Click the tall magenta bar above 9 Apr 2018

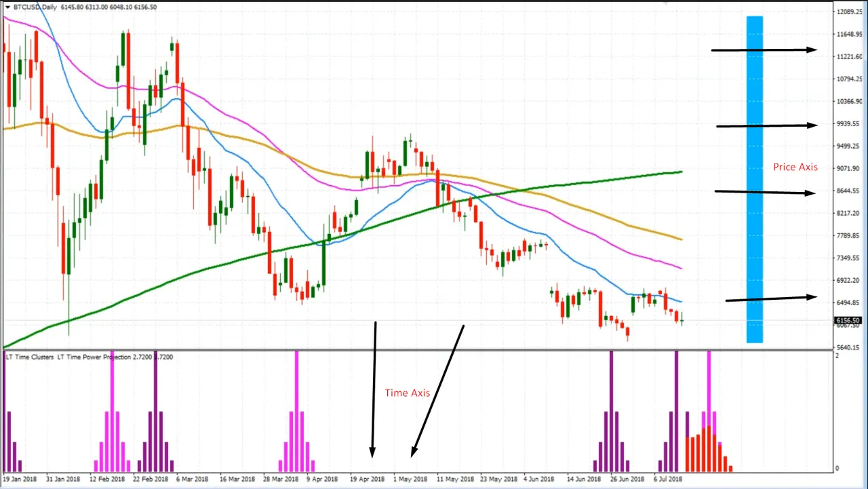coord(296,411)
